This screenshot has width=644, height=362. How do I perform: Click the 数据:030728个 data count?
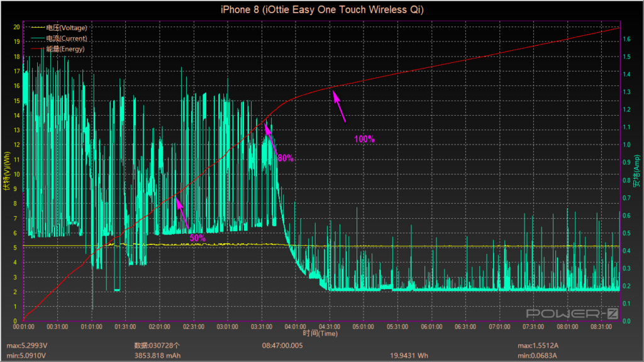[x=157, y=346]
